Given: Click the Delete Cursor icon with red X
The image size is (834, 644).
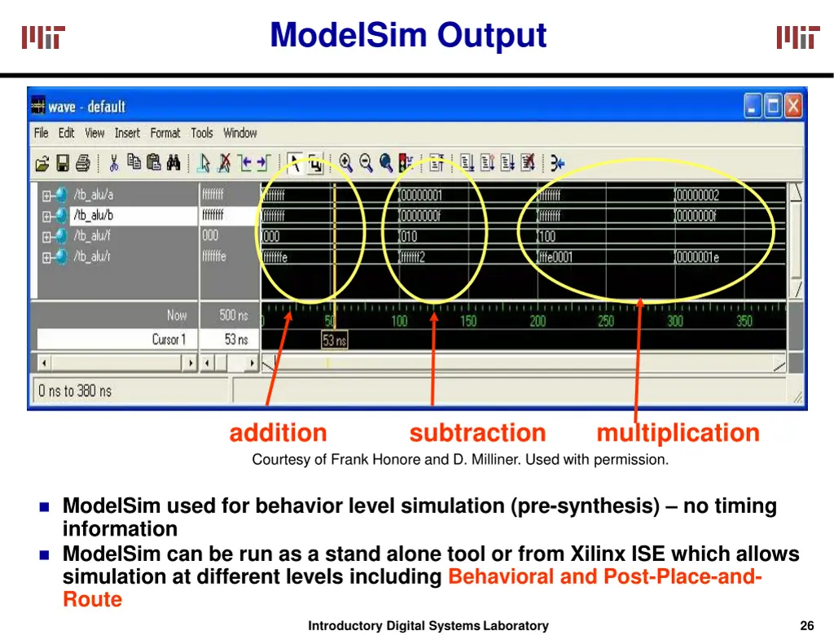Looking at the screenshot, I should pos(225,164).
